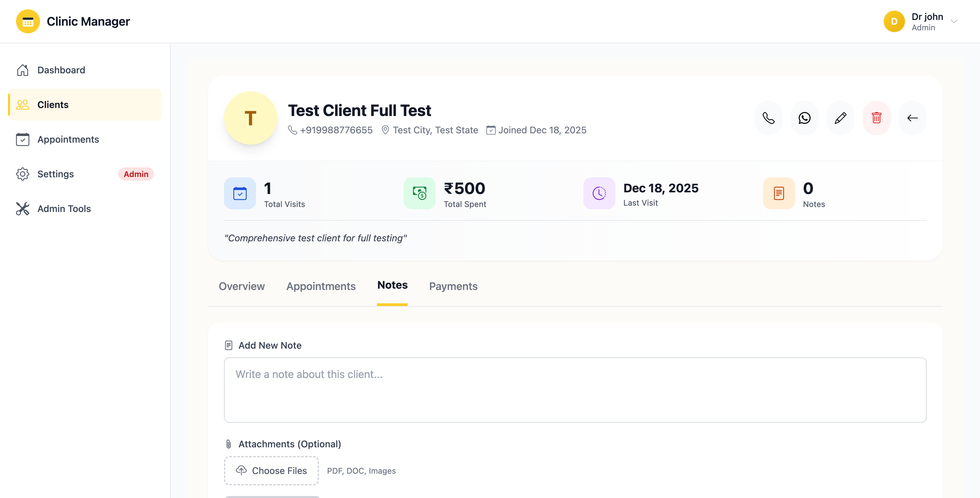Click the Choose Files button

pos(271,470)
